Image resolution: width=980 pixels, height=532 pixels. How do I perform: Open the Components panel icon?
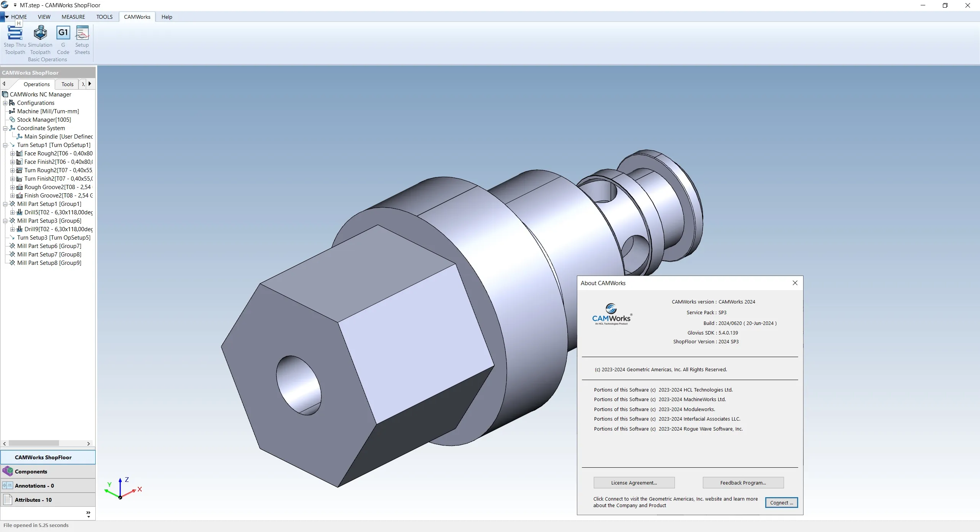8,472
